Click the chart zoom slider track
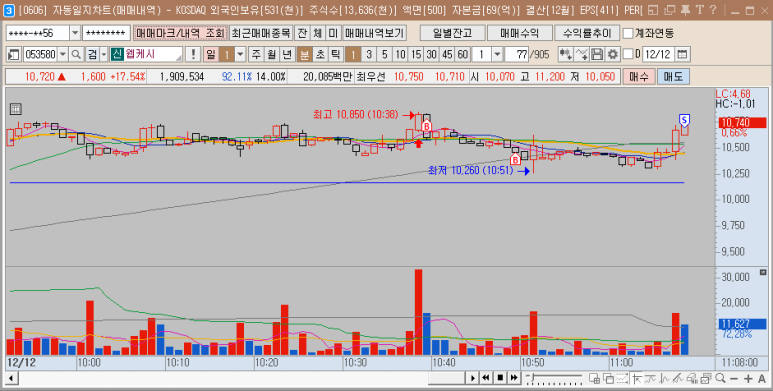 (x=555, y=378)
